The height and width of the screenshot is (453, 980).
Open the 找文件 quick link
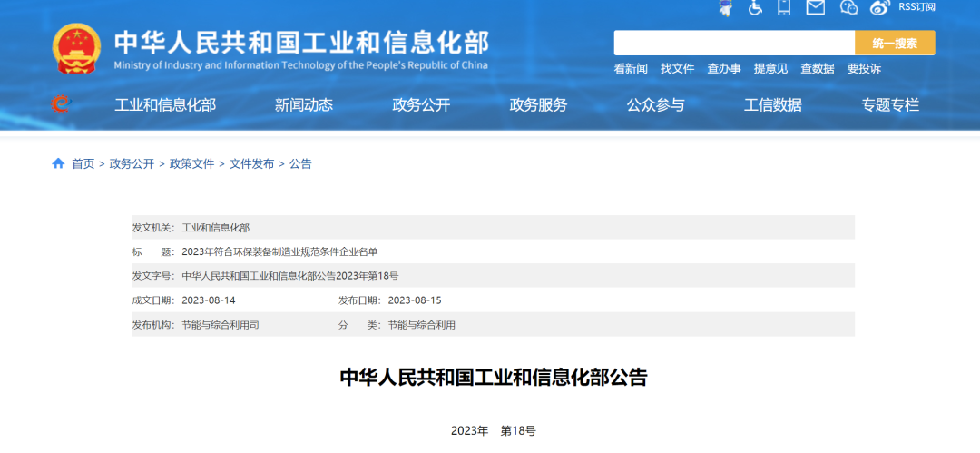point(678,69)
